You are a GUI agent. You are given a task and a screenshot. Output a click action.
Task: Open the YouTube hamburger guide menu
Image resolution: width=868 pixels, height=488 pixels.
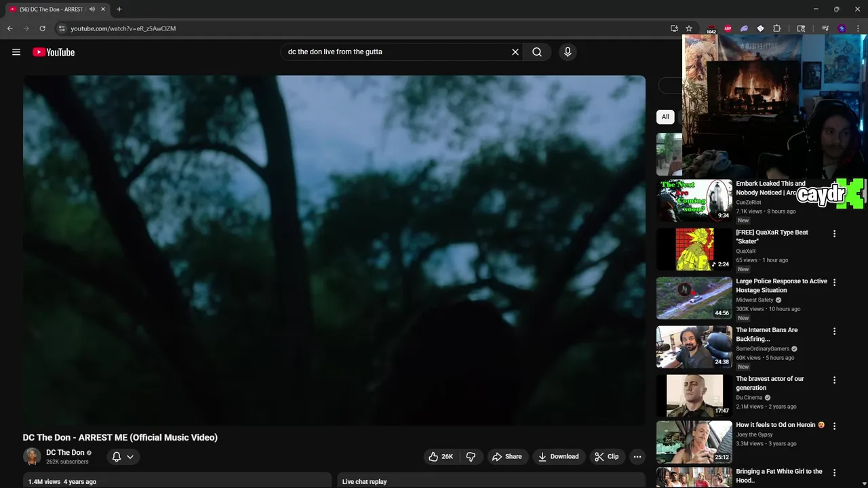(16, 52)
